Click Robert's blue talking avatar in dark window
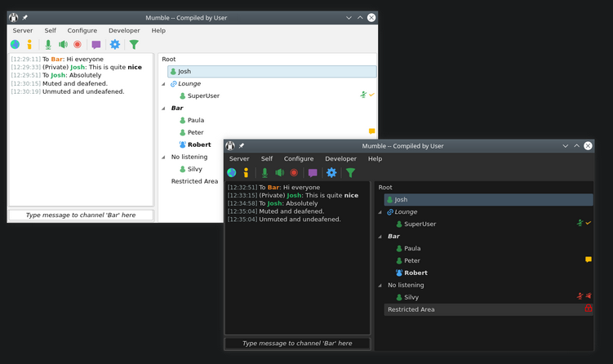The image size is (613, 364). [399, 273]
